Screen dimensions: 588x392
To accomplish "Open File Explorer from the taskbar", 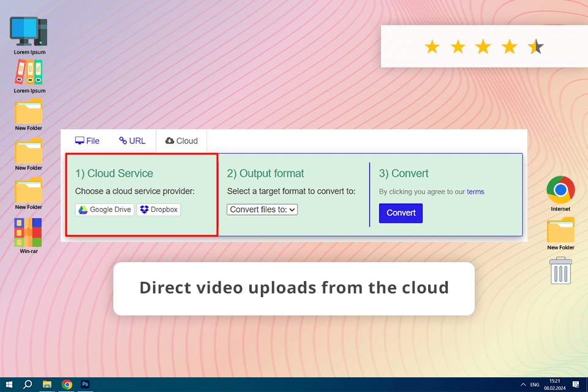I will click(x=47, y=385).
